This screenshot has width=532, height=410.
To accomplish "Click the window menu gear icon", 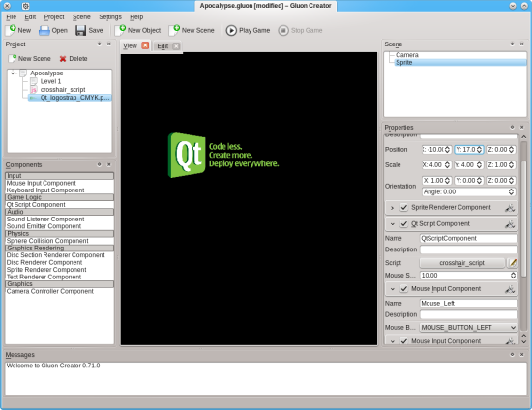I will (x=26, y=6).
